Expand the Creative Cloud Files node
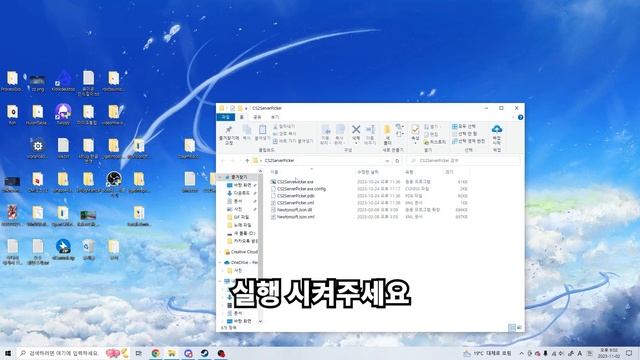Image resolution: width=640 pixels, height=360 pixels. coord(221,252)
